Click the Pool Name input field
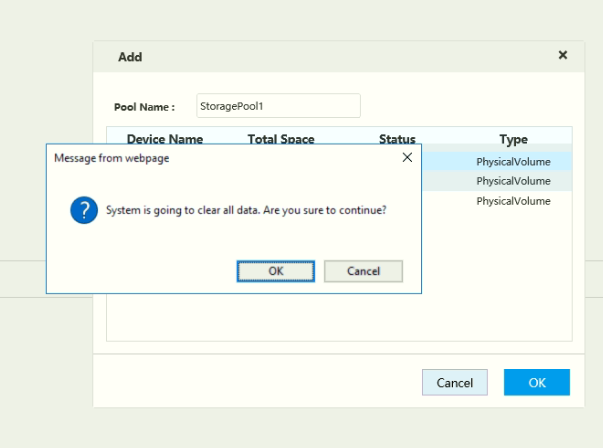This screenshot has height=448, width=603. pyautogui.click(x=278, y=106)
